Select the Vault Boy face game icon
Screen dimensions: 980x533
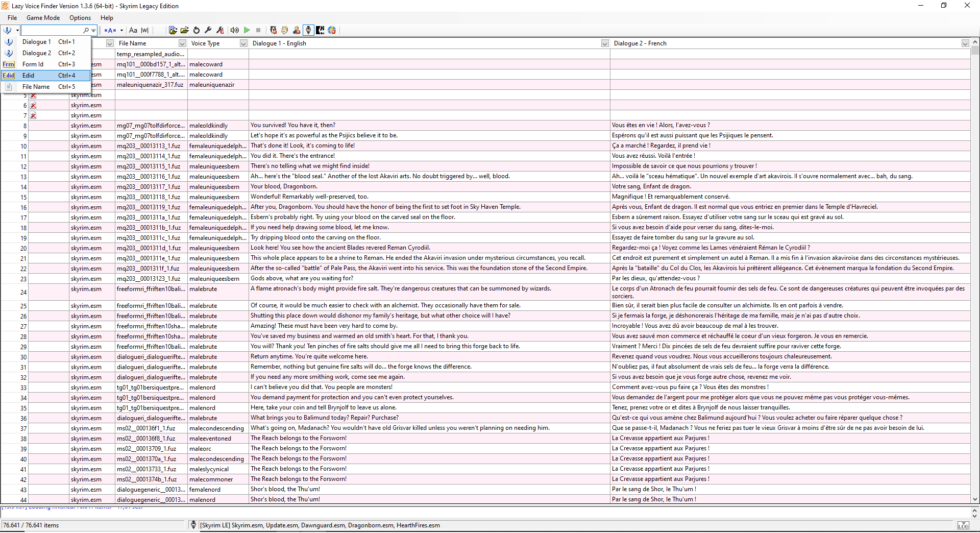point(285,30)
